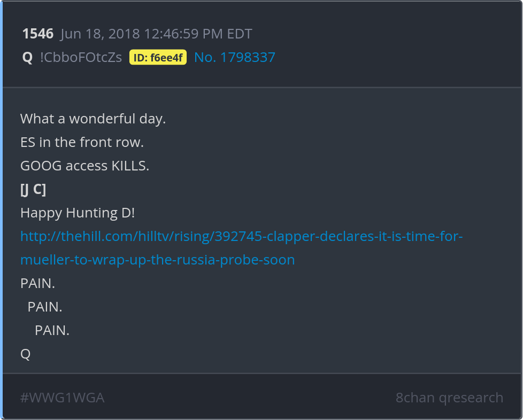Click the Q signature ending the post
The image size is (523, 420).
(25, 354)
